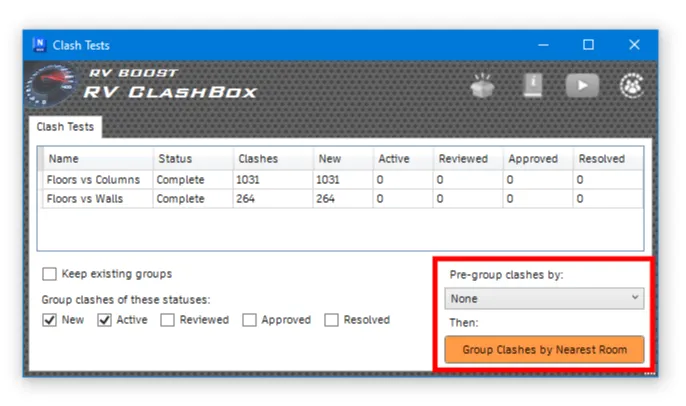The height and width of the screenshot is (406, 686).
Task: Open the YouTube video tutorial icon
Action: tap(581, 86)
